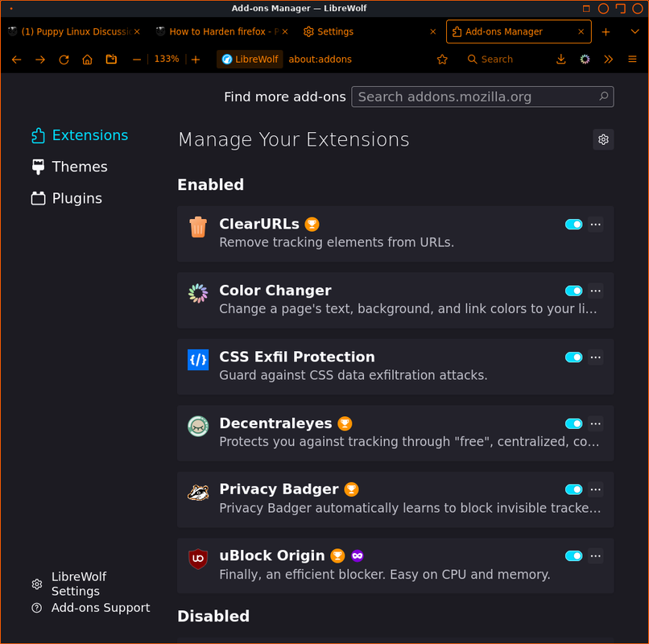
Task: Open the Color Changer toolbar extension icon
Action: pyautogui.click(x=585, y=60)
